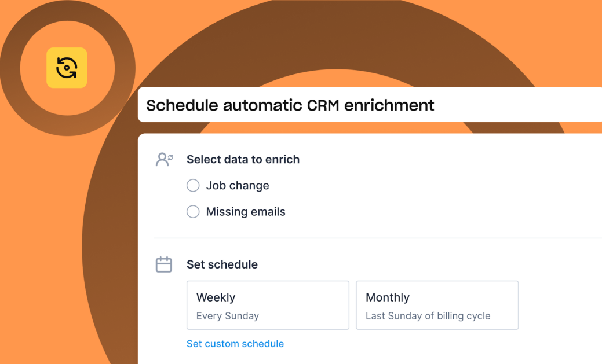Screen dimensions: 602x364
Task: Click the "Set schedule" section heading
Action: coord(222,264)
